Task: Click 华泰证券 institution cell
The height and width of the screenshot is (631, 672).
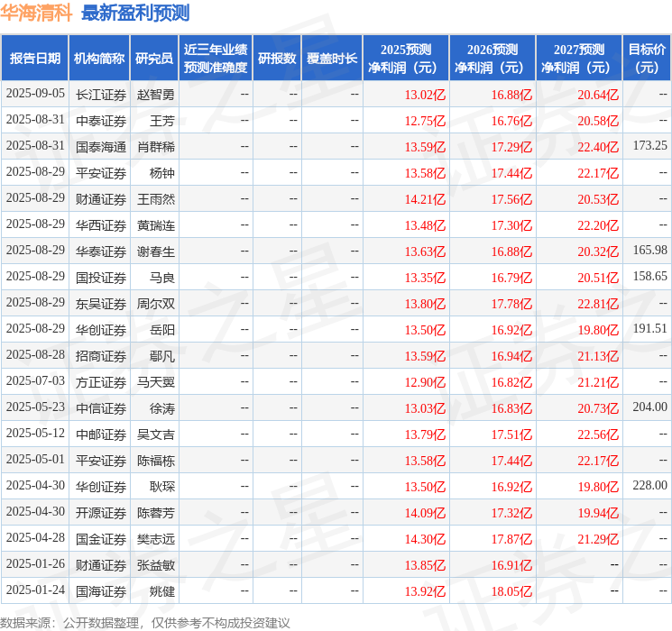Action: [101, 251]
